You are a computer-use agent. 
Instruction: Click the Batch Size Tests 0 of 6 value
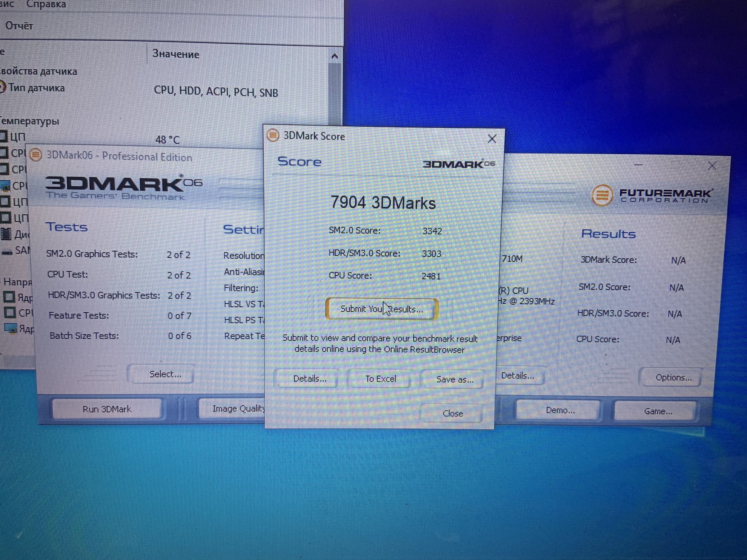click(180, 336)
